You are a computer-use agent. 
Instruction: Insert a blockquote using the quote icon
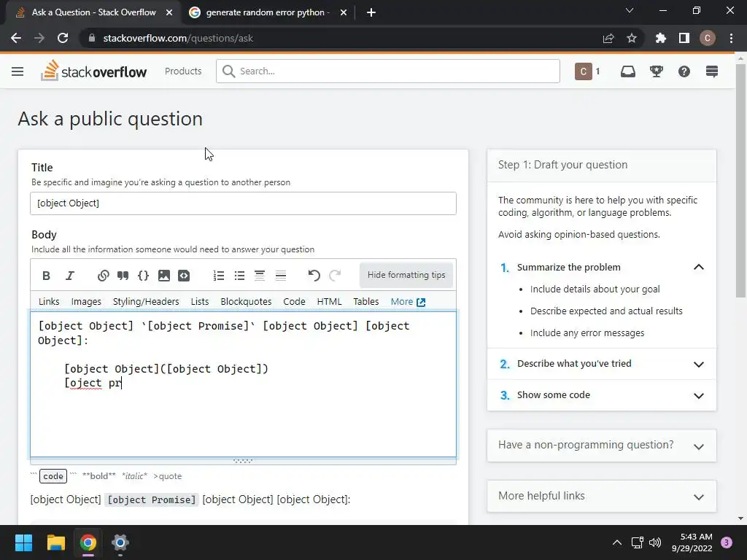pyautogui.click(x=123, y=275)
